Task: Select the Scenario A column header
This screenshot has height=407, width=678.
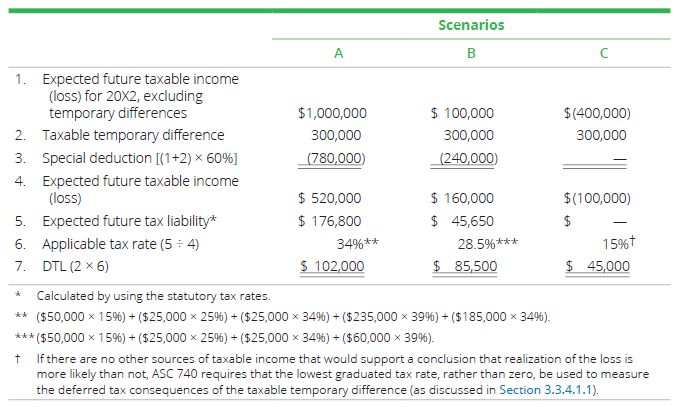Action: [339, 54]
